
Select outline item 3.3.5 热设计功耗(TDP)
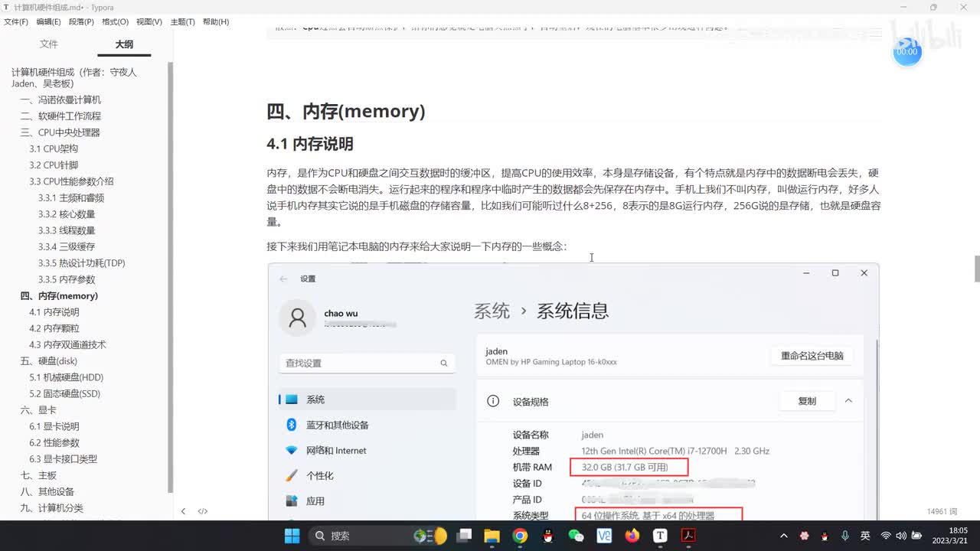pyautogui.click(x=82, y=263)
